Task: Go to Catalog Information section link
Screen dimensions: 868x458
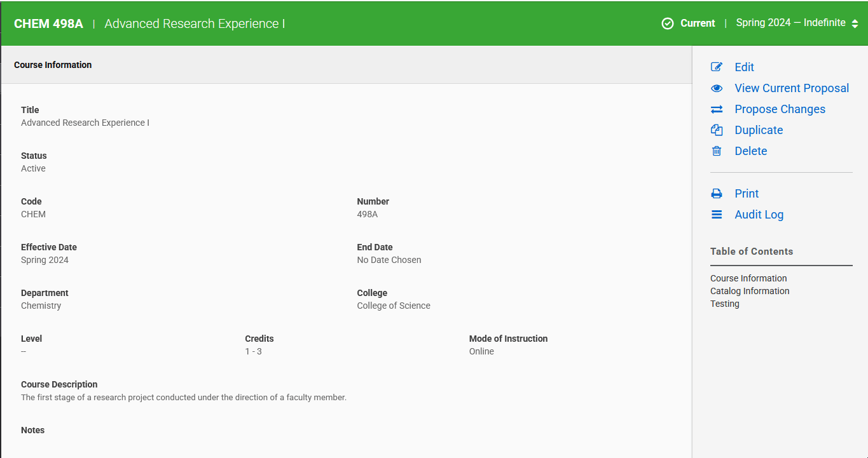Action: tap(750, 291)
